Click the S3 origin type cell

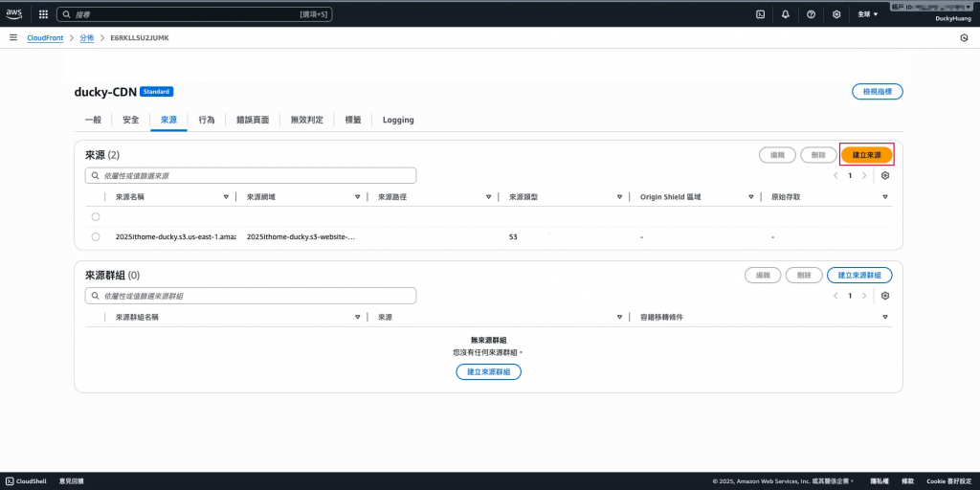(x=513, y=237)
